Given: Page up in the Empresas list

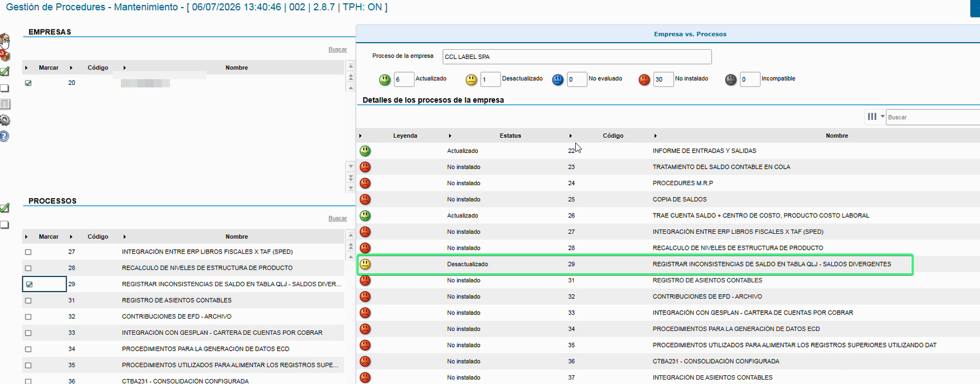Looking at the screenshot, I should (351, 77).
